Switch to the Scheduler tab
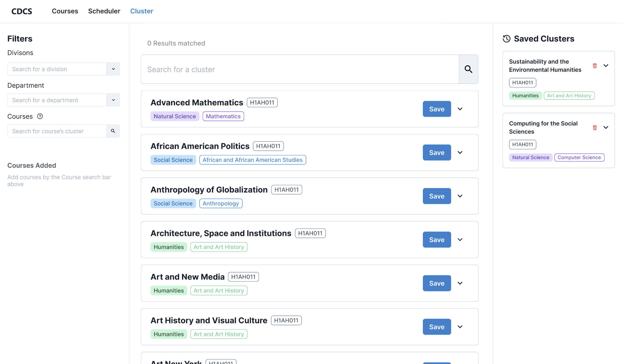Screen dimensions: 623x364 tap(104, 11)
